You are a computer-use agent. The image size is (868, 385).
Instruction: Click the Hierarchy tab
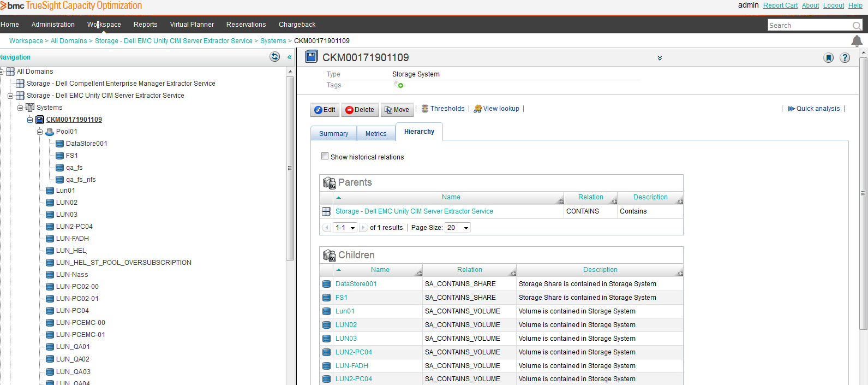pyautogui.click(x=419, y=132)
